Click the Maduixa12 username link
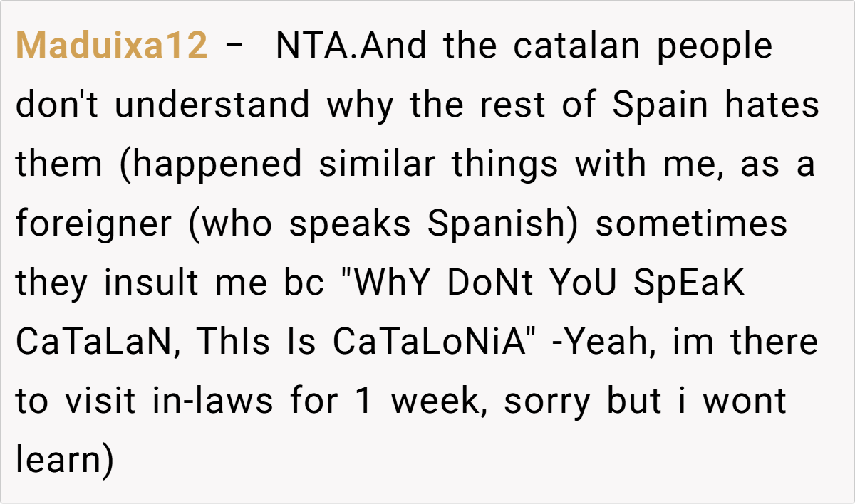The height and width of the screenshot is (504, 855). 112,46
